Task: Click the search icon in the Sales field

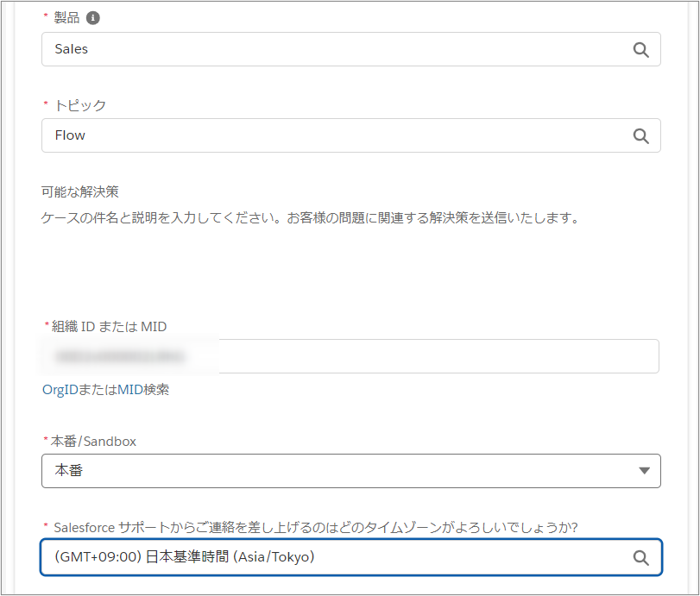Action: [x=640, y=50]
